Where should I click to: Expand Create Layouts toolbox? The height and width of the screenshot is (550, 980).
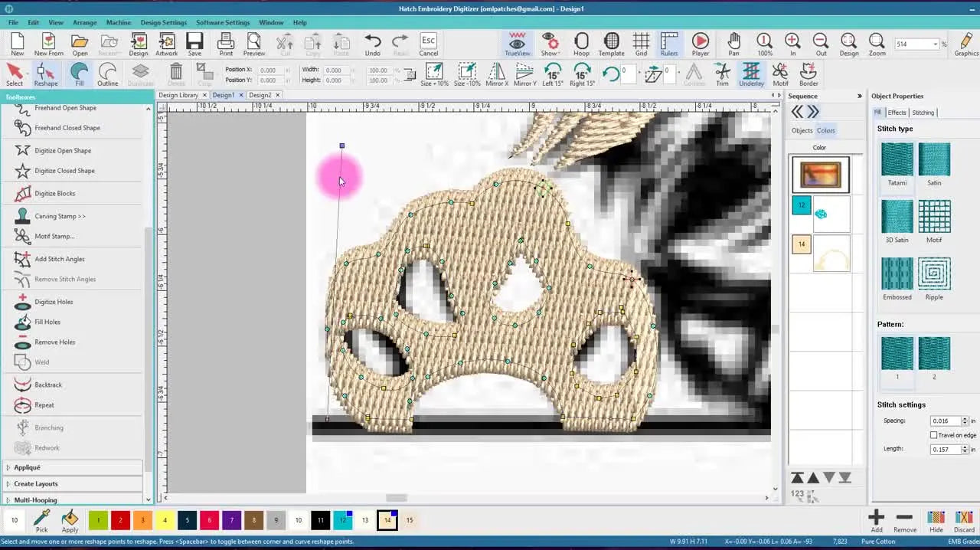73,483
